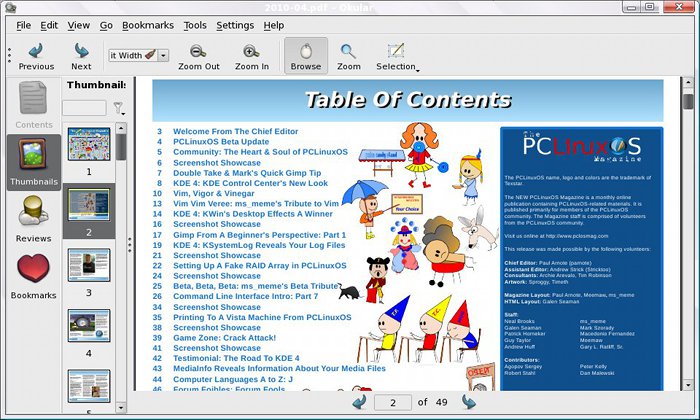Click 'KDE 4: KDE Control Center's New Look'
This screenshot has height=420, width=700.
click(250, 183)
